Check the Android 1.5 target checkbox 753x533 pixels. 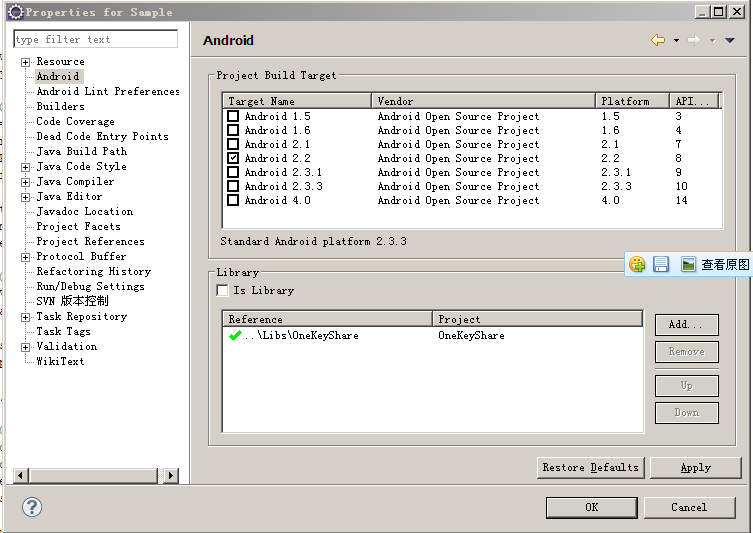(x=233, y=116)
